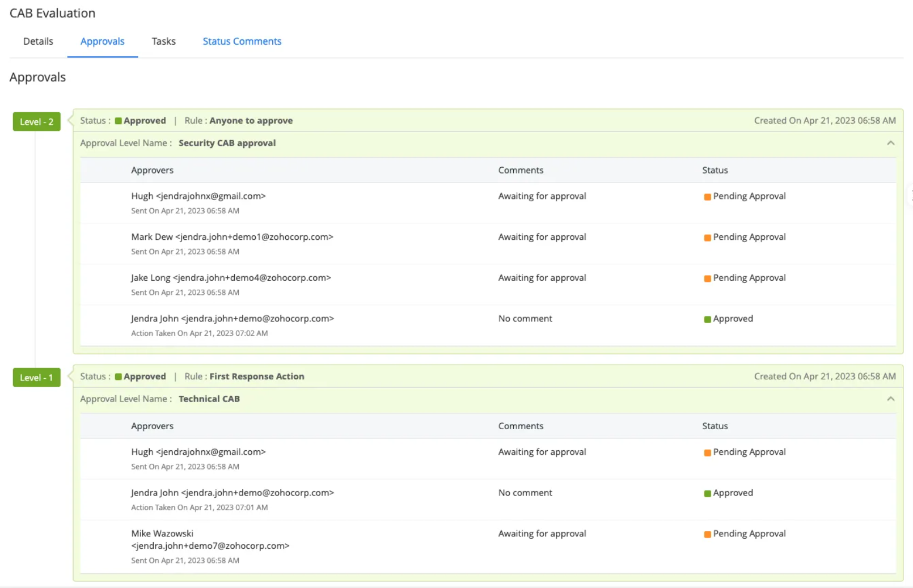
Task: Open the Tasks tab
Action: point(163,41)
